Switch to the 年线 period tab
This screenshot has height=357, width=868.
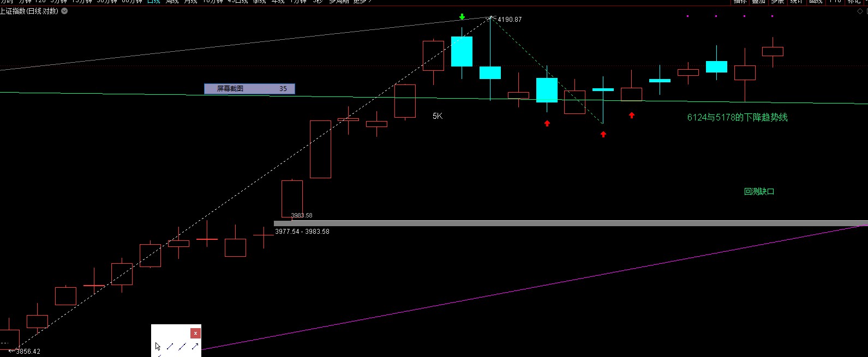[x=278, y=2]
